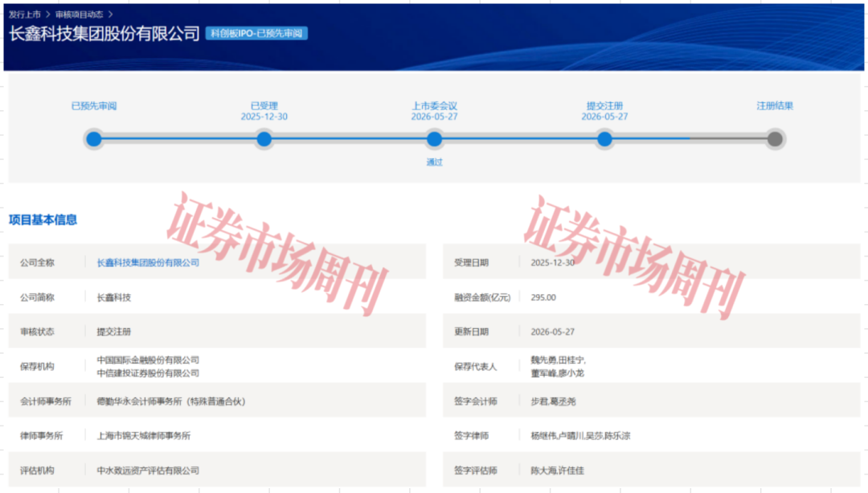Click the 保荐代表人 field label

pos(476,367)
